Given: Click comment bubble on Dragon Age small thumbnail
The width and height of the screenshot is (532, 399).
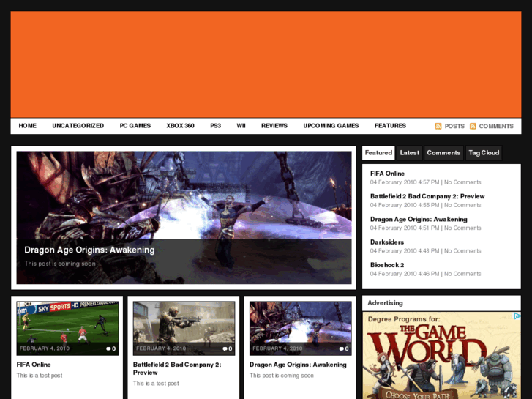Looking at the screenshot, I should pos(341,348).
